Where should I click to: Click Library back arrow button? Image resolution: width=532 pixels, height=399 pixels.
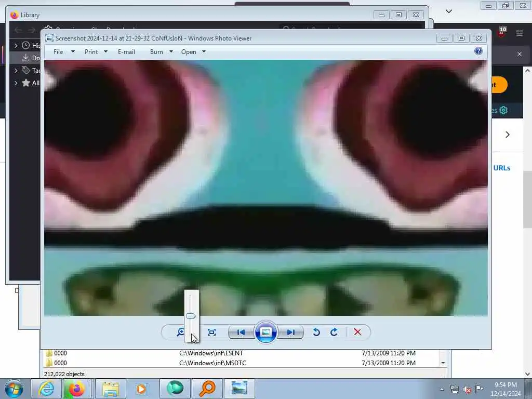[18, 30]
